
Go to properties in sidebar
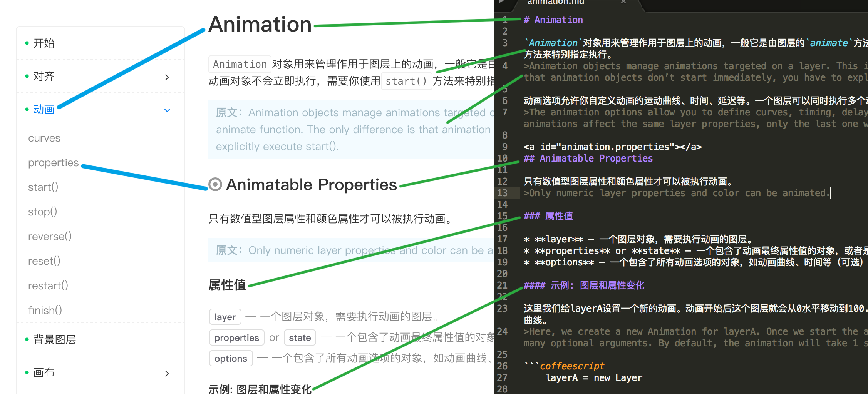pyautogui.click(x=53, y=163)
